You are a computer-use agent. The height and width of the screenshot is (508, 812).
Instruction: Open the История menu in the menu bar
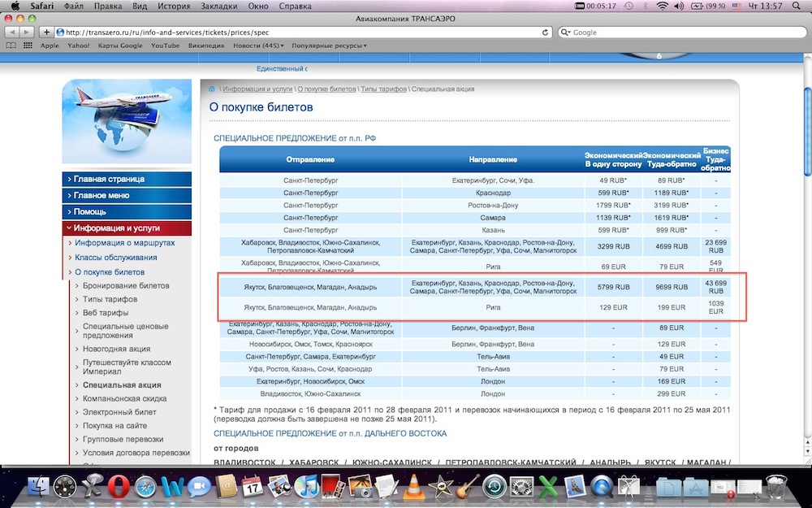[x=174, y=7]
